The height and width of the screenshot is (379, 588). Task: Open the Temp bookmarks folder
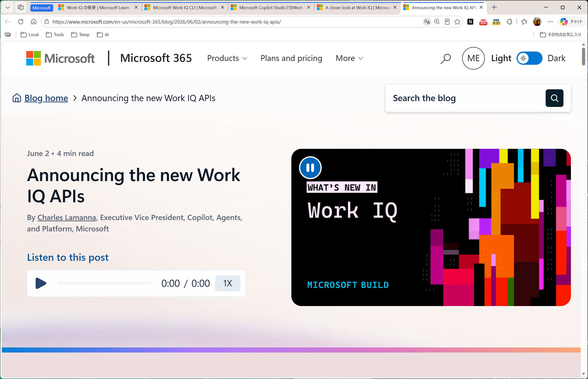[80, 35]
